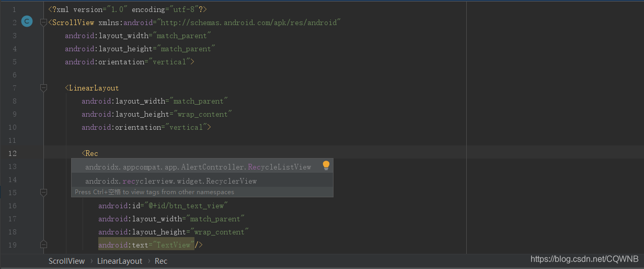The height and width of the screenshot is (269, 644).
Task: Select RecycleListView autocomplete suggestion
Action: (202, 167)
